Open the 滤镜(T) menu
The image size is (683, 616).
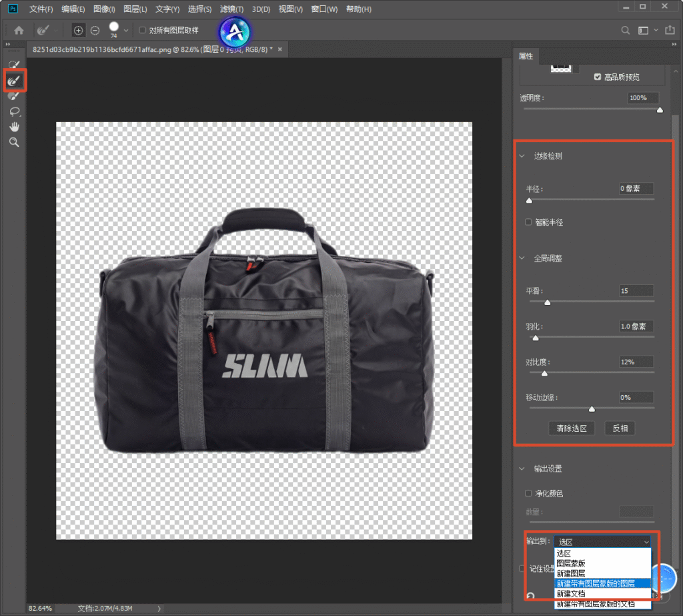click(x=231, y=9)
